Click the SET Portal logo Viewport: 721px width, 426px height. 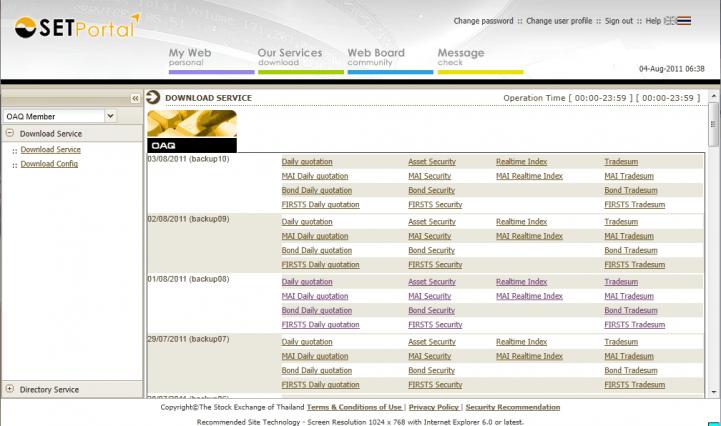(x=77, y=26)
